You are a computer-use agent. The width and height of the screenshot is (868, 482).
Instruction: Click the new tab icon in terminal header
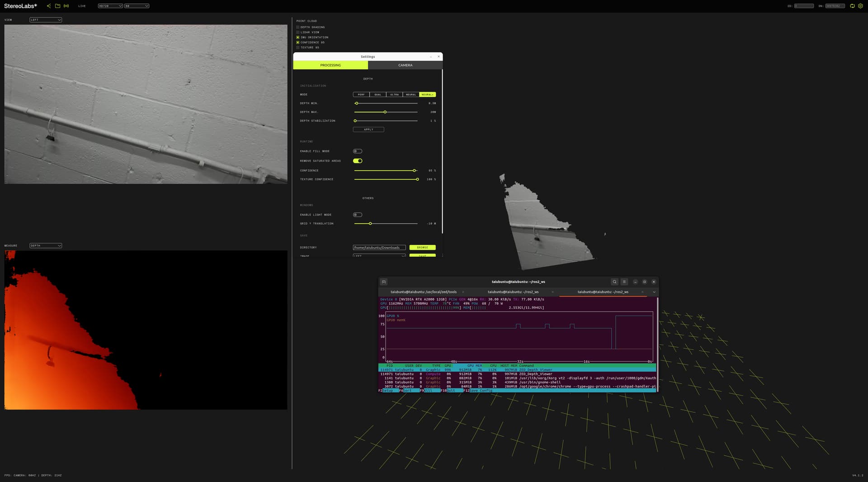click(x=384, y=282)
